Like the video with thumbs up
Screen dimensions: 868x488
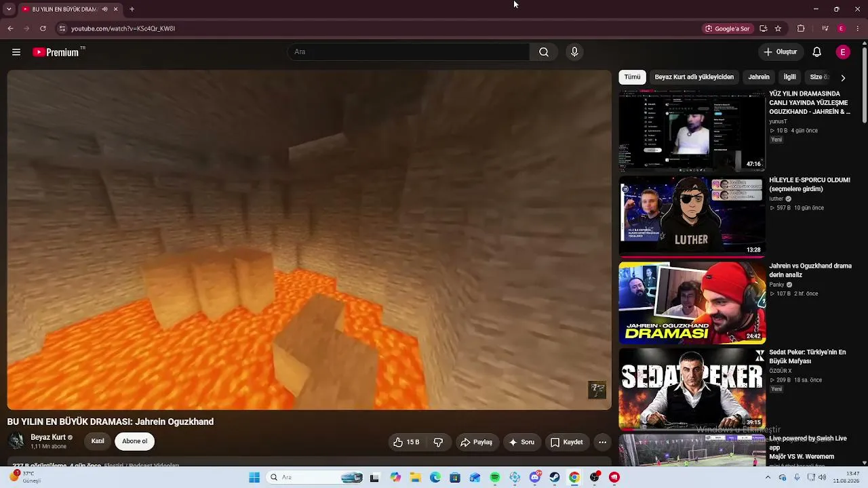(x=406, y=442)
